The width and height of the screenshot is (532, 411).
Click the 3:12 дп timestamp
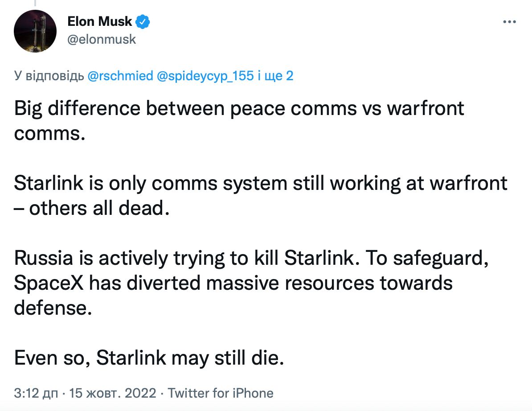36,393
